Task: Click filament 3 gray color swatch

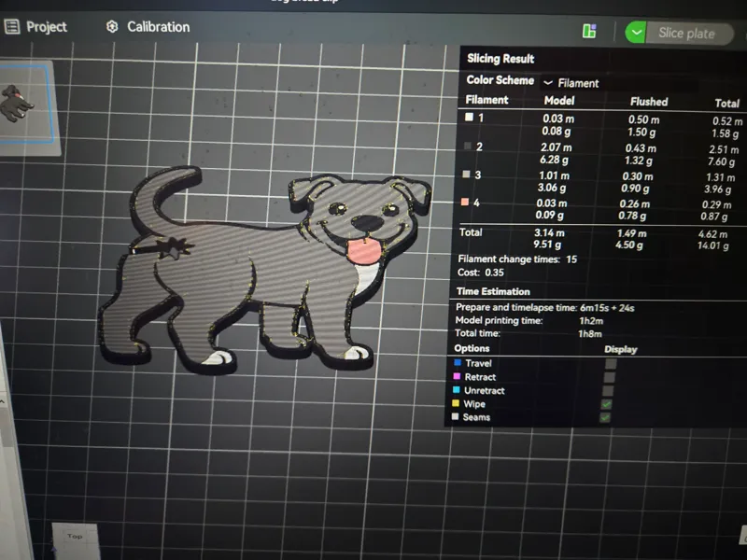Action: coord(466,175)
